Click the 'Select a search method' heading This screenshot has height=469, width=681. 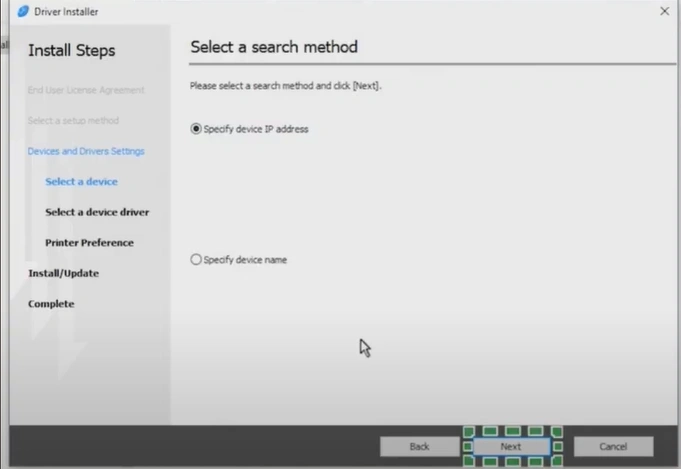(x=273, y=47)
